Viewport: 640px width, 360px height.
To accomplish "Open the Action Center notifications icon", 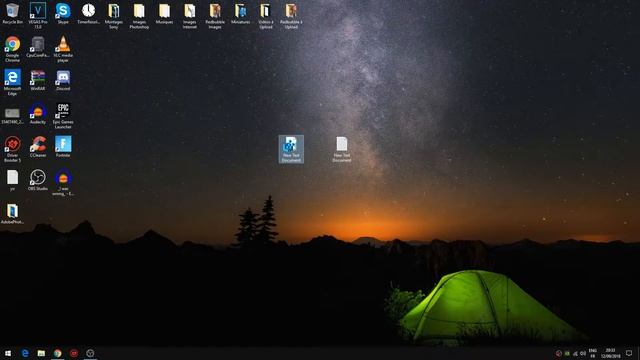I will (x=629, y=353).
